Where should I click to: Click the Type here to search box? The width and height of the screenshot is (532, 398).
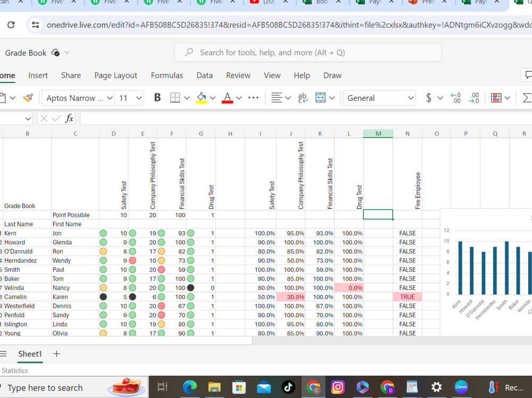click(74, 387)
